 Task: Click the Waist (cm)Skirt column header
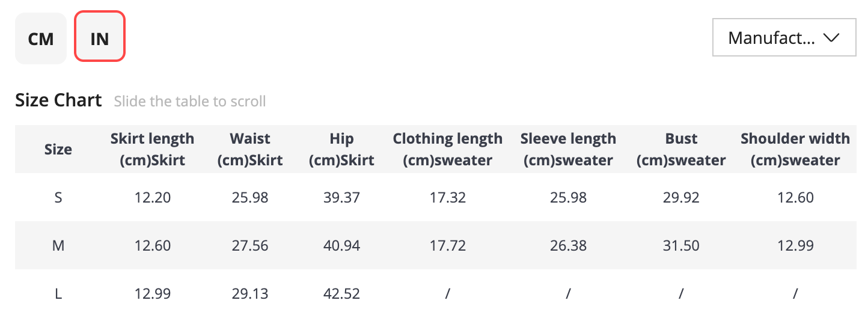coord(250,150)
